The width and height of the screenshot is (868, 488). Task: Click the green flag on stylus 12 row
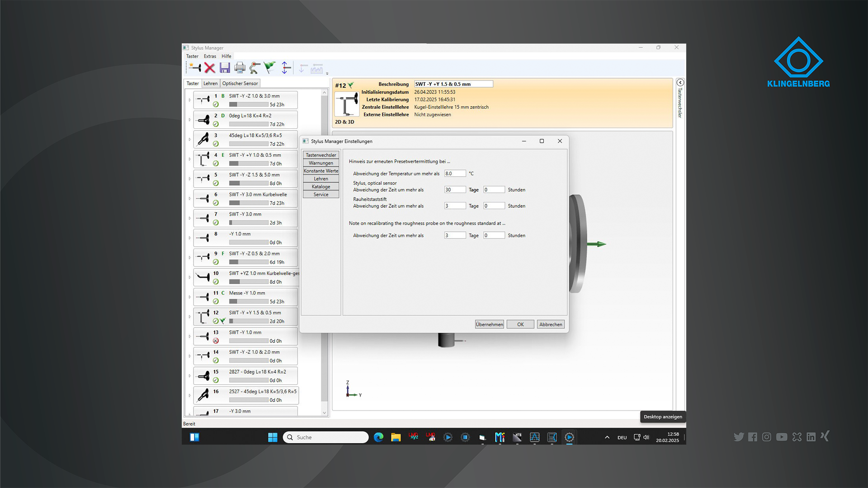pos(222,321)
